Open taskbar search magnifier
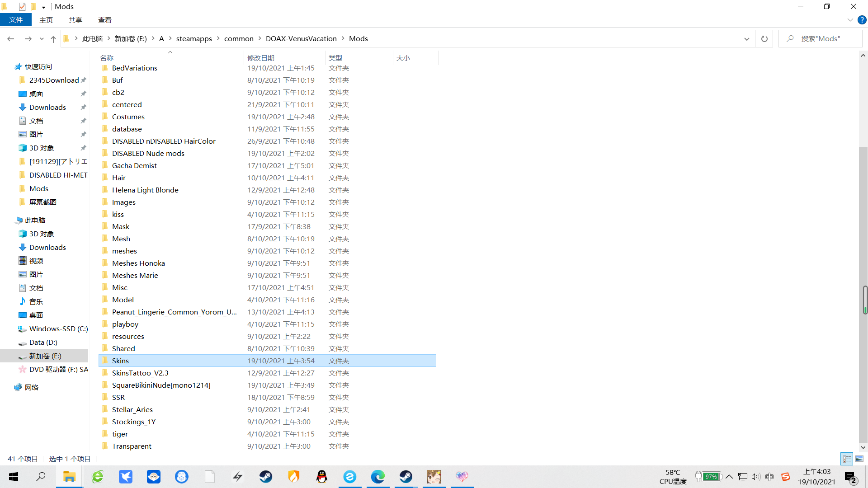The height and width of the screenshot is (488, 868). point(41,477)
